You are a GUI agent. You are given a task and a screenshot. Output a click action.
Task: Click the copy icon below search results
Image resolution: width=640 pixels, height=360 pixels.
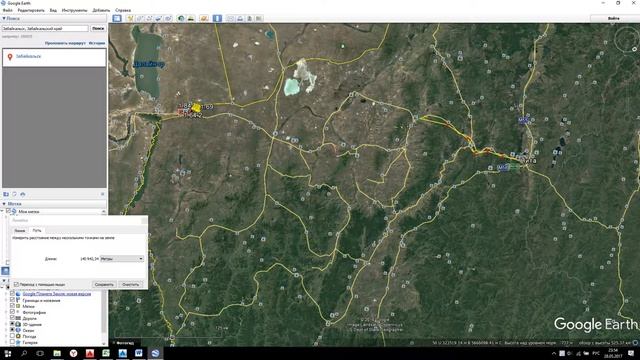pos(14,194)
